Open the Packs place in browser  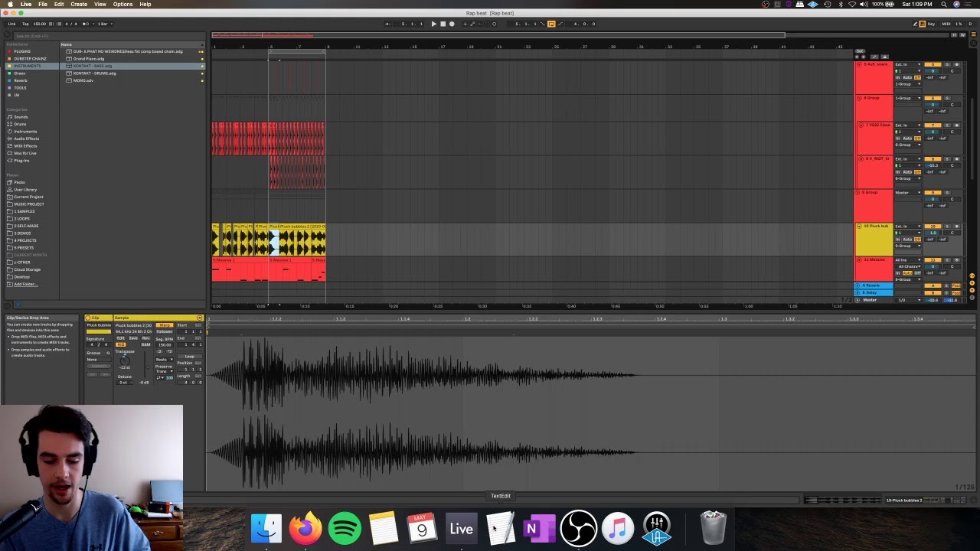pos(19,182)
